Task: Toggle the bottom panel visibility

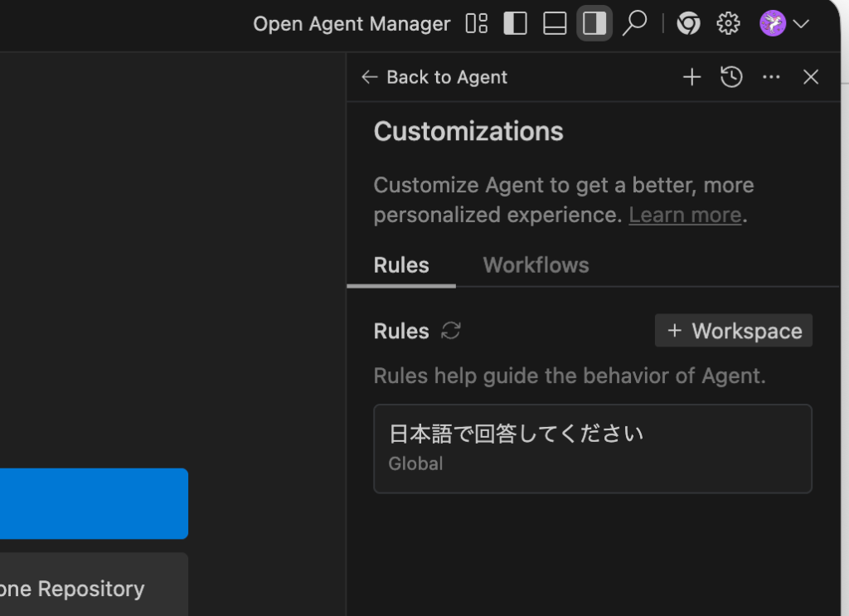Action: 555,24
